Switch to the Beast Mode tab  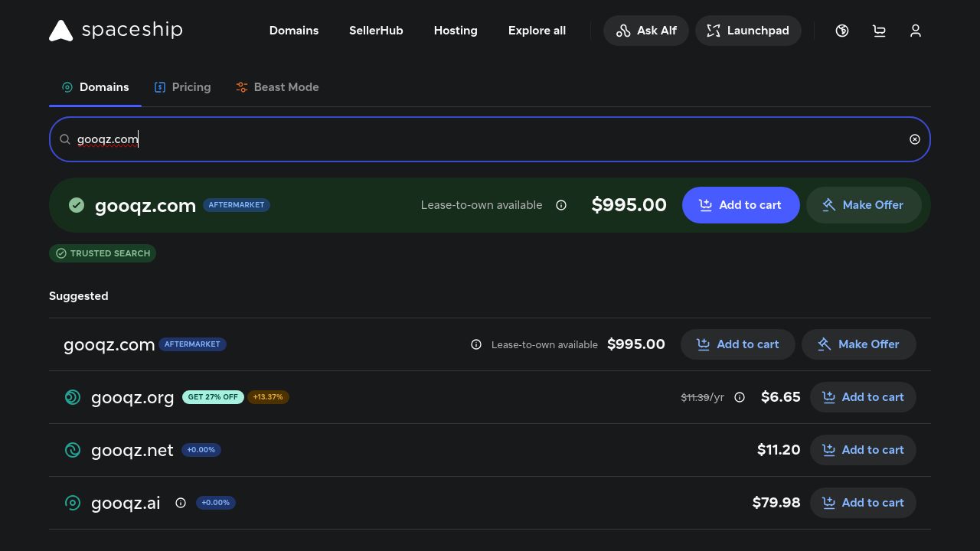(x=277, y=87)
